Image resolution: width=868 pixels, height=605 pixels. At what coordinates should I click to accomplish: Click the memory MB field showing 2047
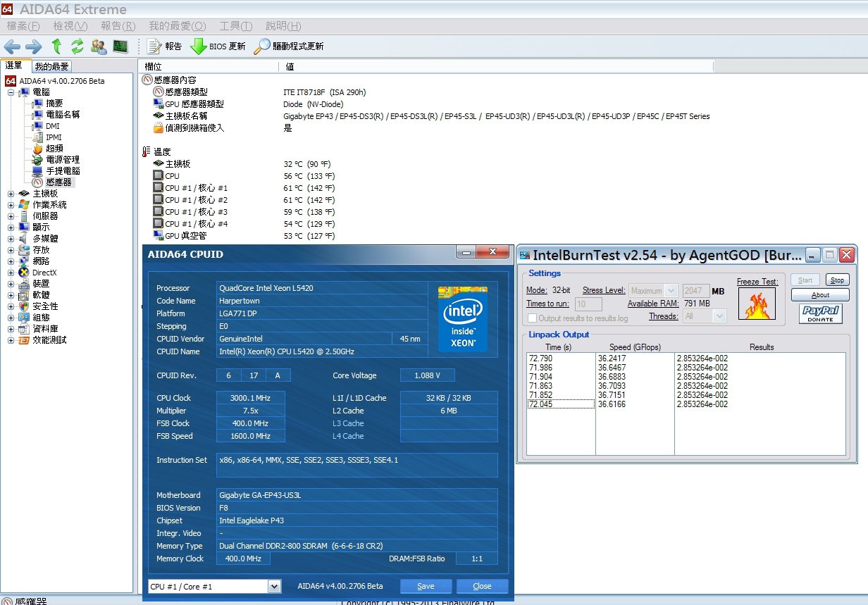696,290
